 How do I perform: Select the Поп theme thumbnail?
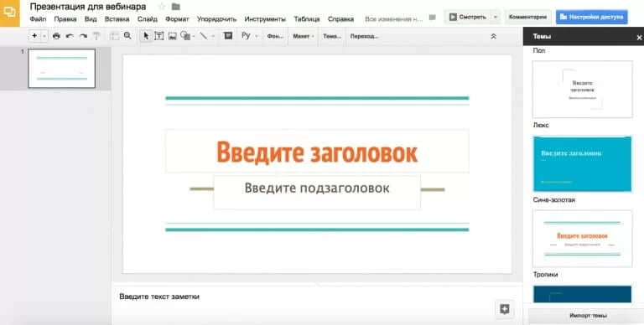(583, 89)
